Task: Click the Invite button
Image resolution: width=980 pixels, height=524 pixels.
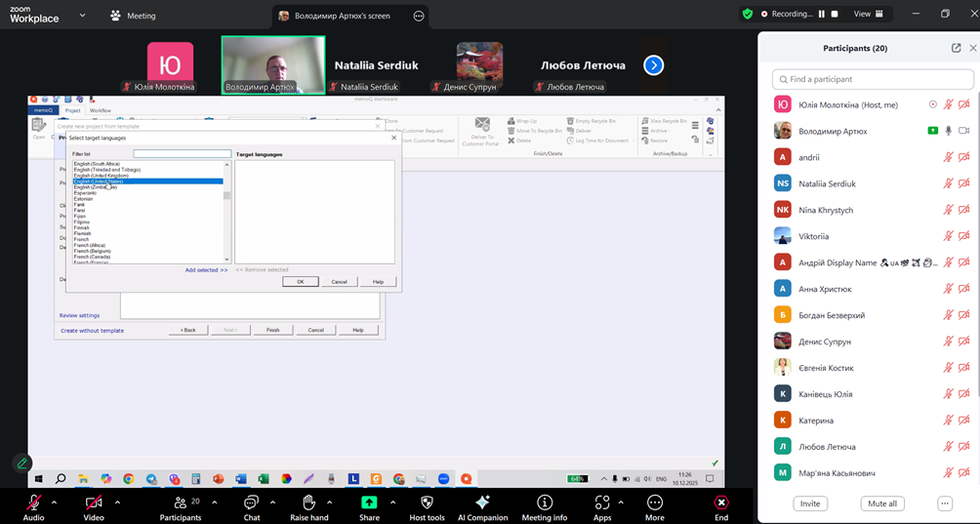Action: [809, 504]
